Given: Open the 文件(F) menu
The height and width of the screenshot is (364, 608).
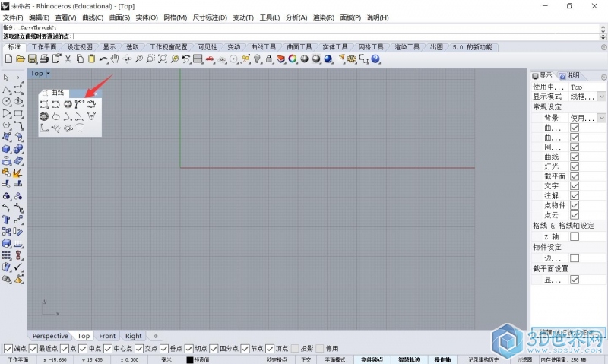Looking at the screenshot, I should [13, 17].
